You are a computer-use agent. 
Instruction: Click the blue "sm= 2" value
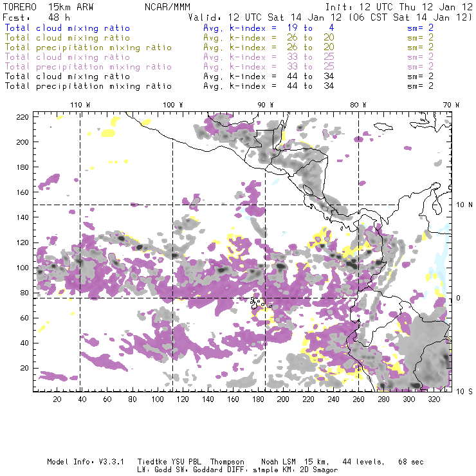pyautogui.click(x=421, y=28)
